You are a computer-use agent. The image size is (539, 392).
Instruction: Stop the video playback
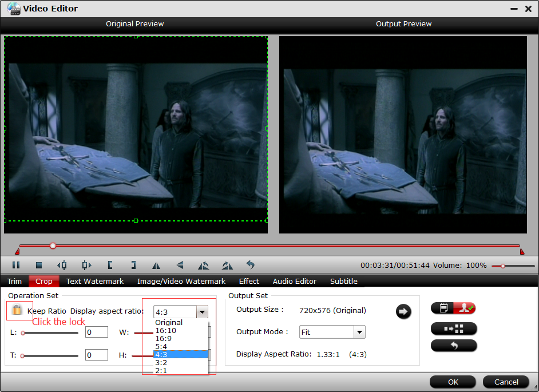(x=39, y=265)
